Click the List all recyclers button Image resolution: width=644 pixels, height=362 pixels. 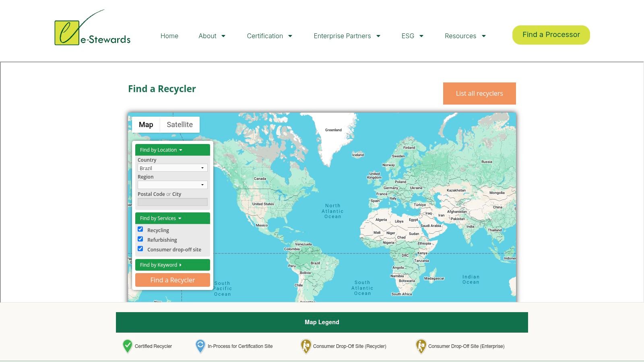click(x=479, y=93)
